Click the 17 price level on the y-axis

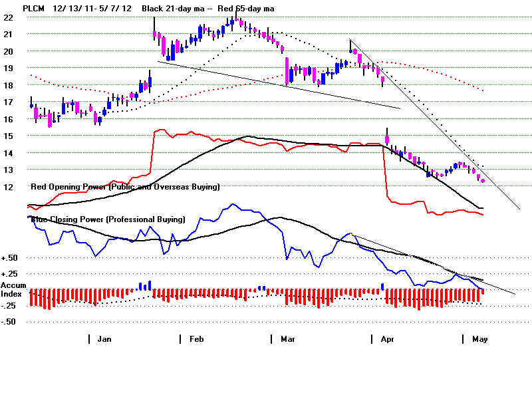click(8, 102)
